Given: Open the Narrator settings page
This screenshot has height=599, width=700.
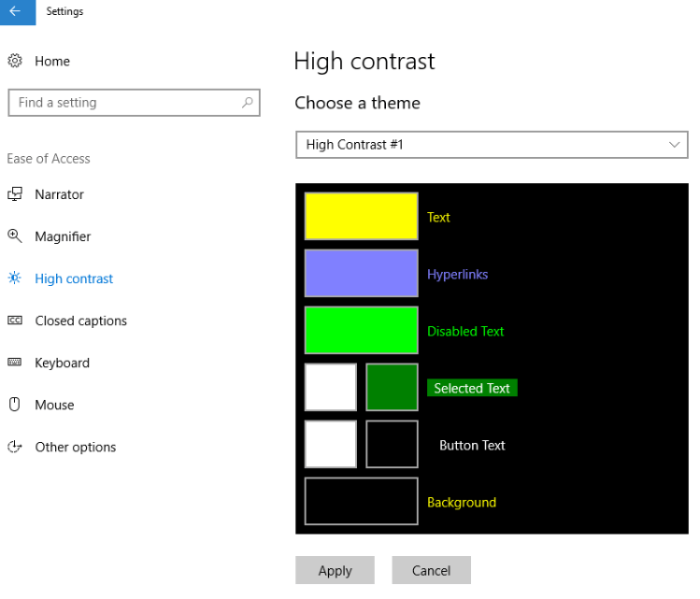Looking at the screenshot, I should coord(60,194).
